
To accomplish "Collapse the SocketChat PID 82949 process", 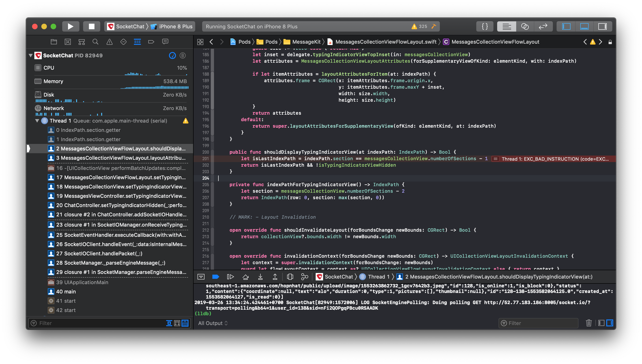I will point(30,55).
